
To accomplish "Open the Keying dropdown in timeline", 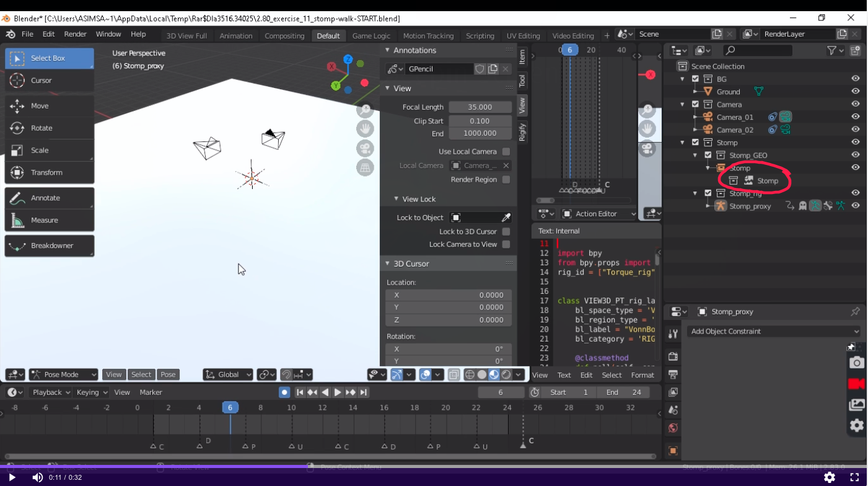I will 92,392.
